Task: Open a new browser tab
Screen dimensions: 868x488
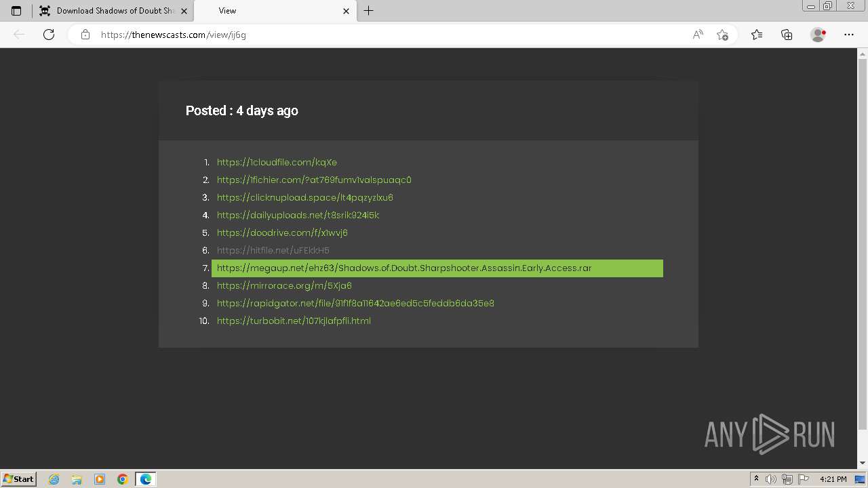Action: pyautogui.click(x=369, y=11)
